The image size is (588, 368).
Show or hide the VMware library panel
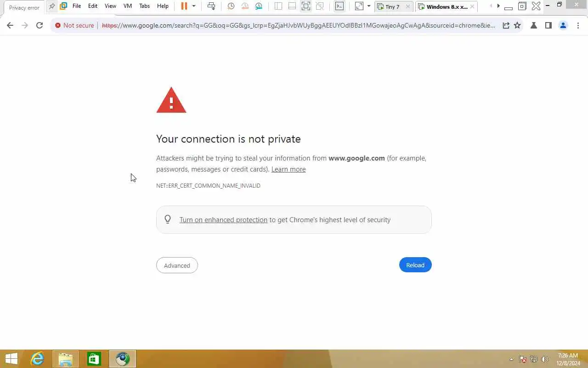278,6
